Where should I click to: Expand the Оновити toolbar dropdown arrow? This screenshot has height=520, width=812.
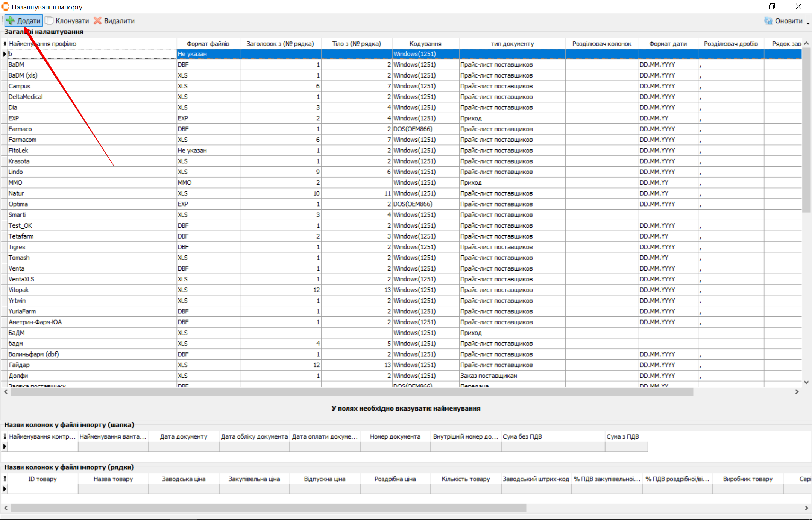(x=808, y=23)
